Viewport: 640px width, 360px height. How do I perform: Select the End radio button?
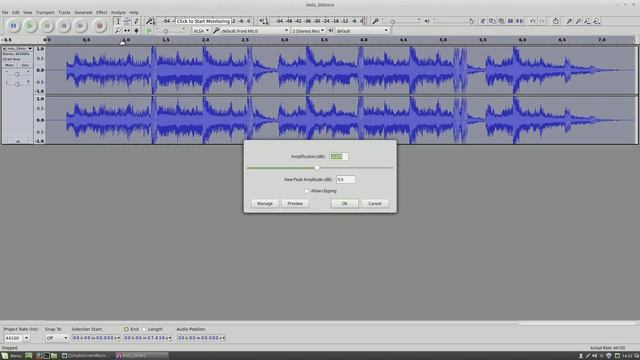[126, 329]
